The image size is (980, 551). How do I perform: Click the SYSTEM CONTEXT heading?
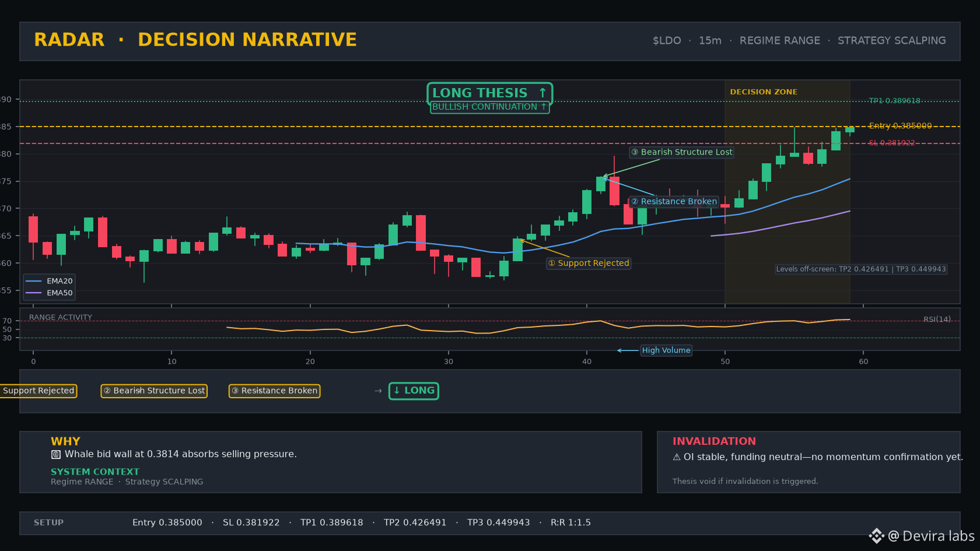pos(95,472)
